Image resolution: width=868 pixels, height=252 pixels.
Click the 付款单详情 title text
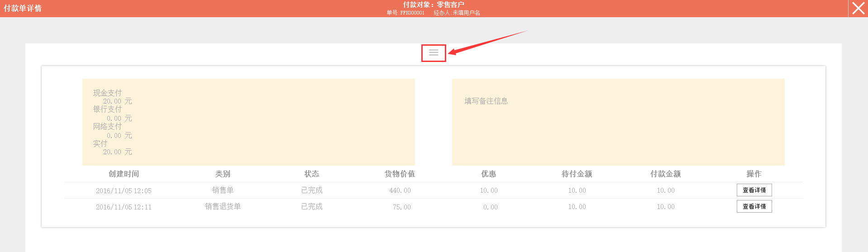[23, 8]
